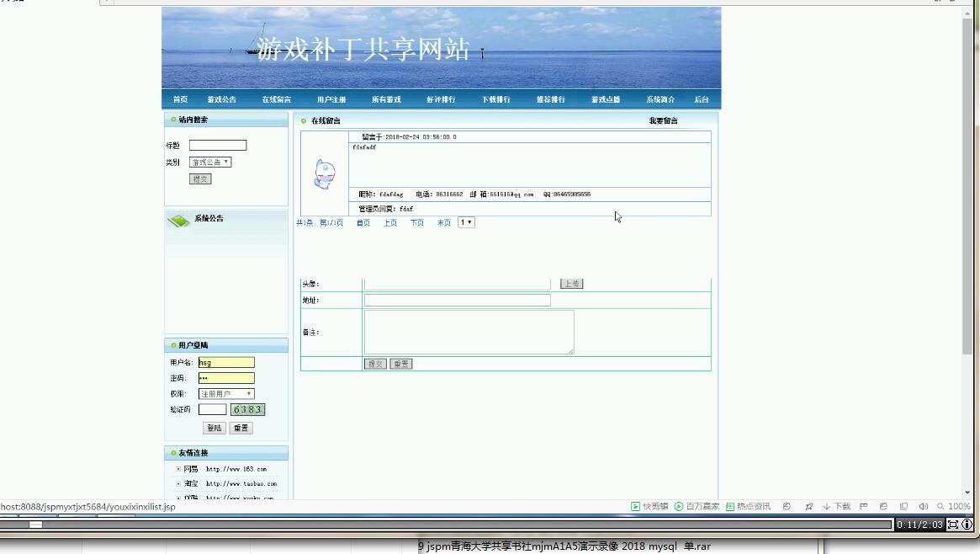This screenshot has width=980, height=554.
Task: Click the 头像 avatar path field
Action: click(x=457, y=284)
